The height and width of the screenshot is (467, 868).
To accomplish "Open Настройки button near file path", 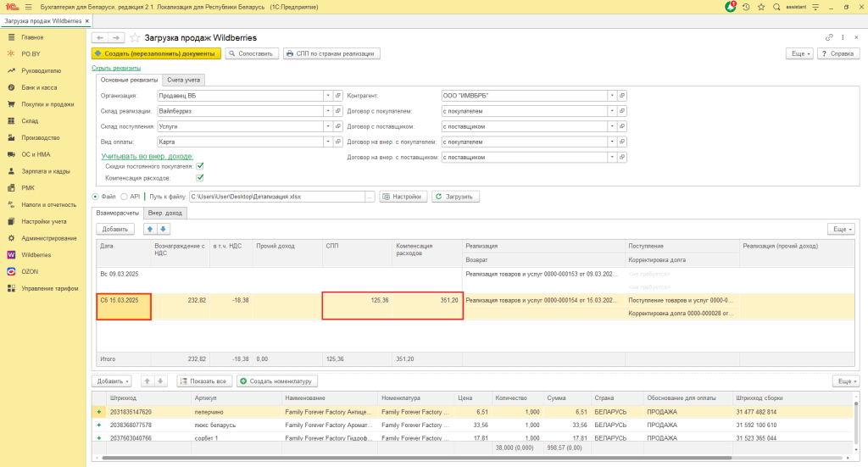I will point(403,197).
